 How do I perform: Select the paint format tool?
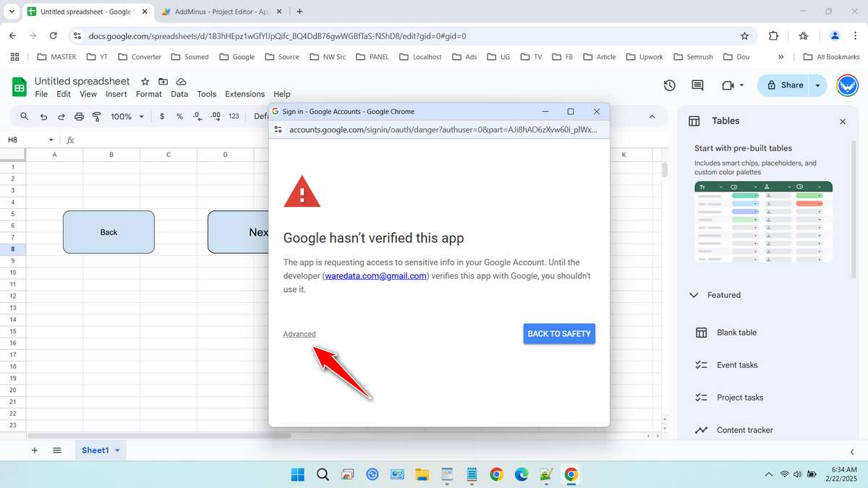pyautogui.click(x=96, y=116)
